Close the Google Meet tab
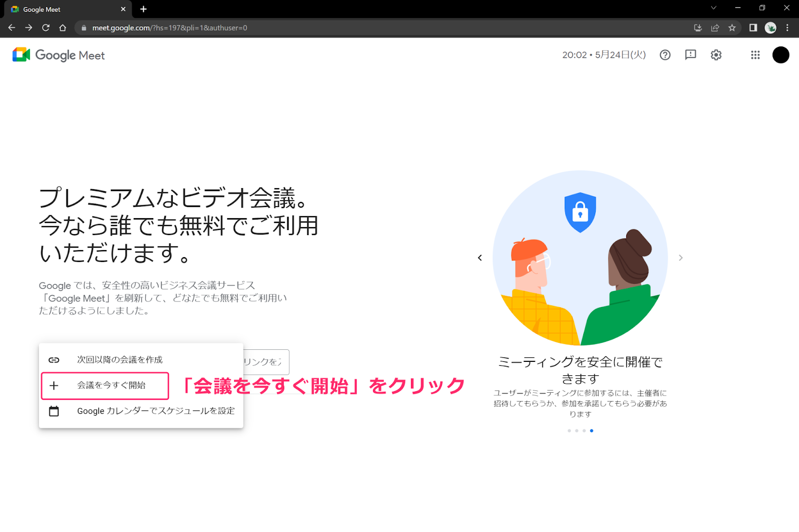Screen dimensions: 799x532 pyautogui.click(x=123, y=9)
